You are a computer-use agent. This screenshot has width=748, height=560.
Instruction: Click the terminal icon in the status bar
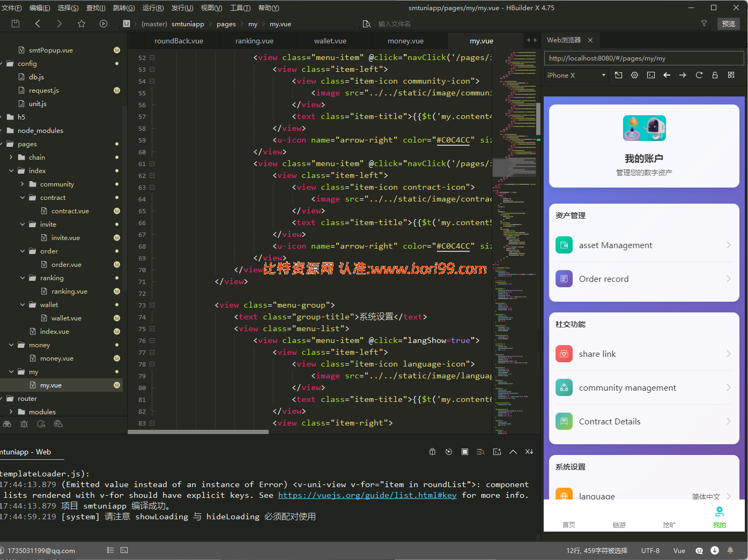[x=124, y=550]
